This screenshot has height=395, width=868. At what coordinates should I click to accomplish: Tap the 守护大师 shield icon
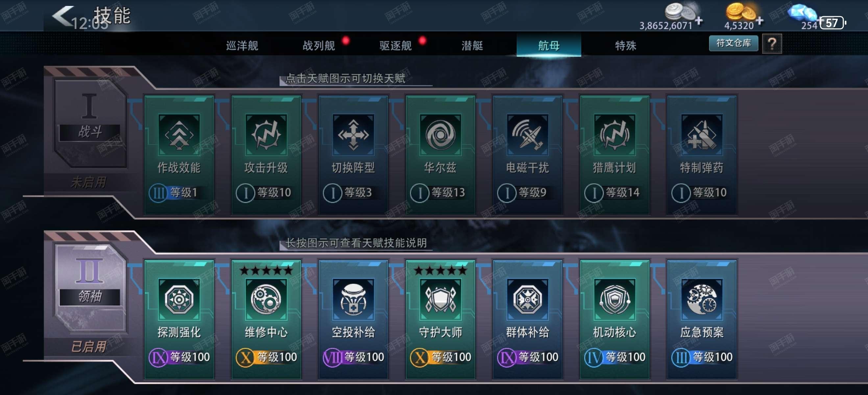pos(440,299)
